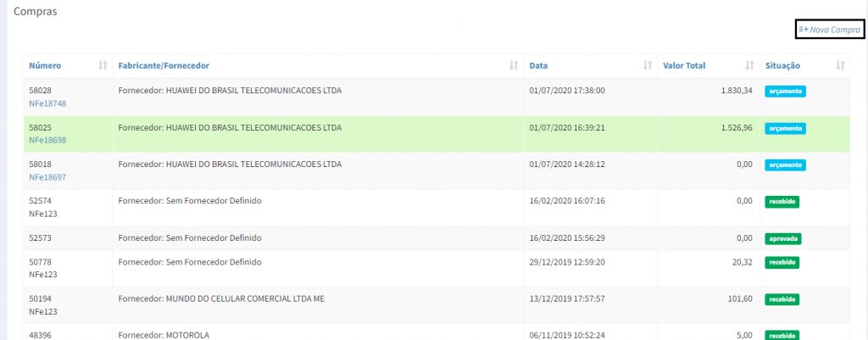Viewport: 868px width, 340px height.
Task: Open the NFe18697 invoice link
Action: (47, 177)
